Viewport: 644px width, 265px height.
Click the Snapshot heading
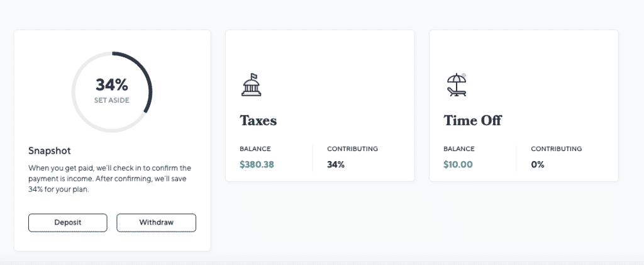(x=49, y=151)
